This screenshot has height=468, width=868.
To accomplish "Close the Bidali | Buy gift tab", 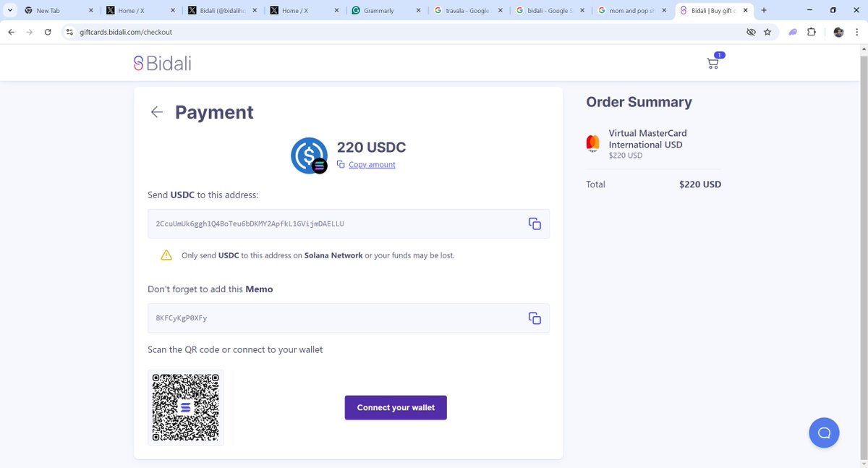I will [746, 11].
